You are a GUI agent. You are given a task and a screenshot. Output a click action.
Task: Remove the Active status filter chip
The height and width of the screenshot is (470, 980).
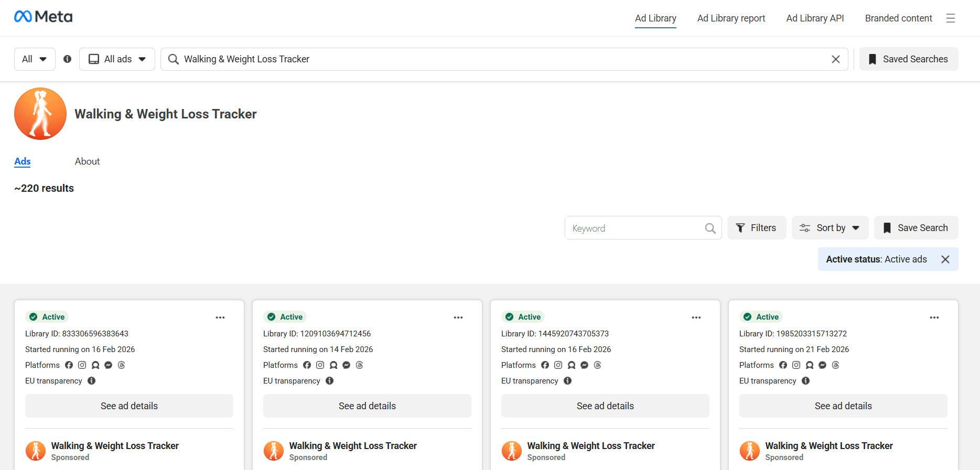(945, 259)
